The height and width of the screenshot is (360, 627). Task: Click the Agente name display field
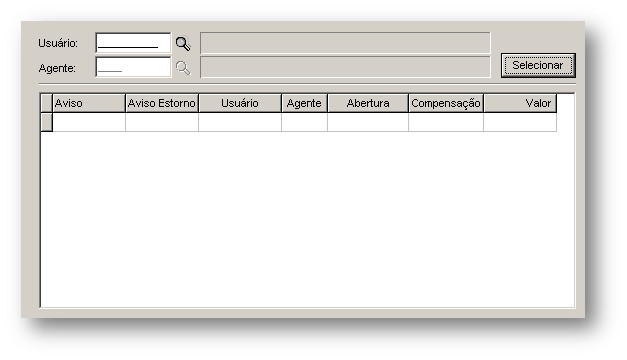pyautogui.click(x=345, y=67)
